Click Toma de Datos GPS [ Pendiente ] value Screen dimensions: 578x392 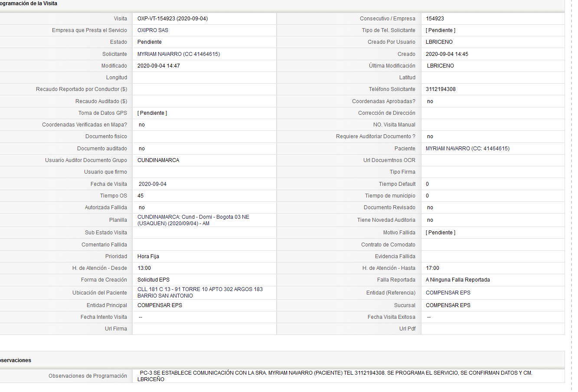coord(152,113)
